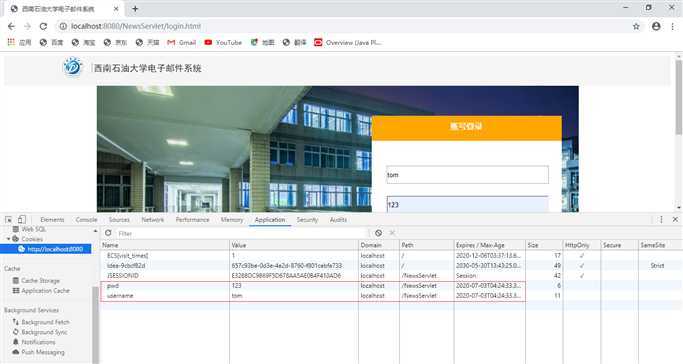This screenshot has height=364, width=683.
Task: Activate the inspect element picker
Action: coord(8,219)
